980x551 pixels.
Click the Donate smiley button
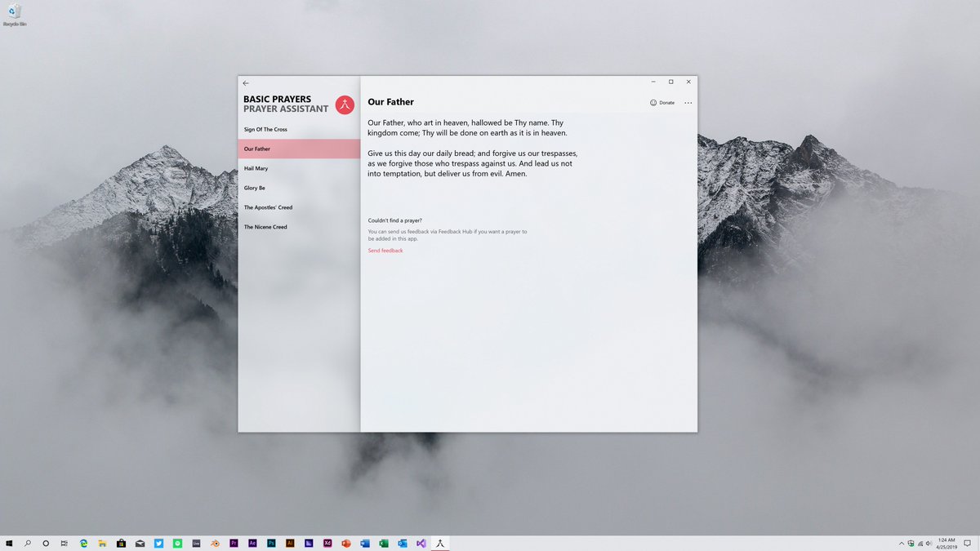coord(662,103)
